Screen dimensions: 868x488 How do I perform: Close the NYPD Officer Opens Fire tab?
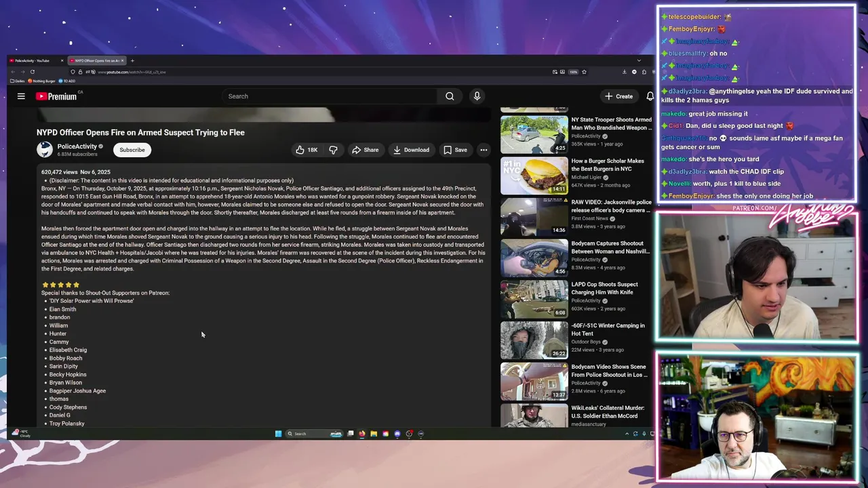[122, 60]
